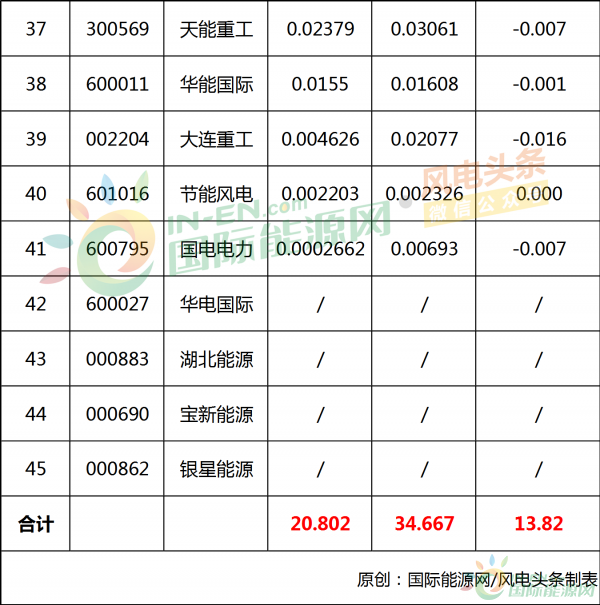The width and height of the screenshot is (600, 605).
Task: Select value 0.004626 cell
Action: [320, 139]
